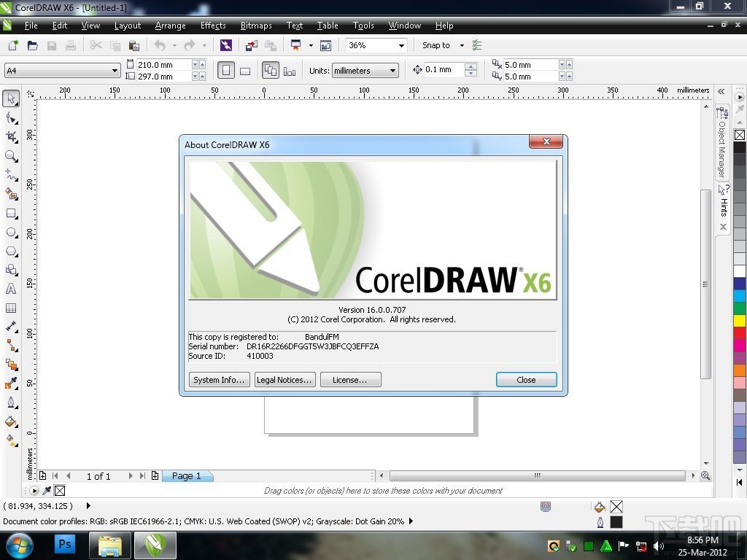
Task: Select the Ellipse tool
Action: (x=10, y=233)
